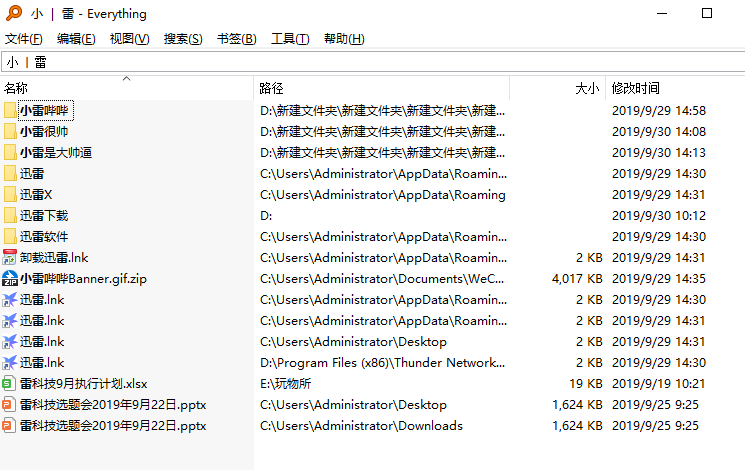Select the 迅雷下载 folder name
Screen dimensions: 745x470
(44, 215)
